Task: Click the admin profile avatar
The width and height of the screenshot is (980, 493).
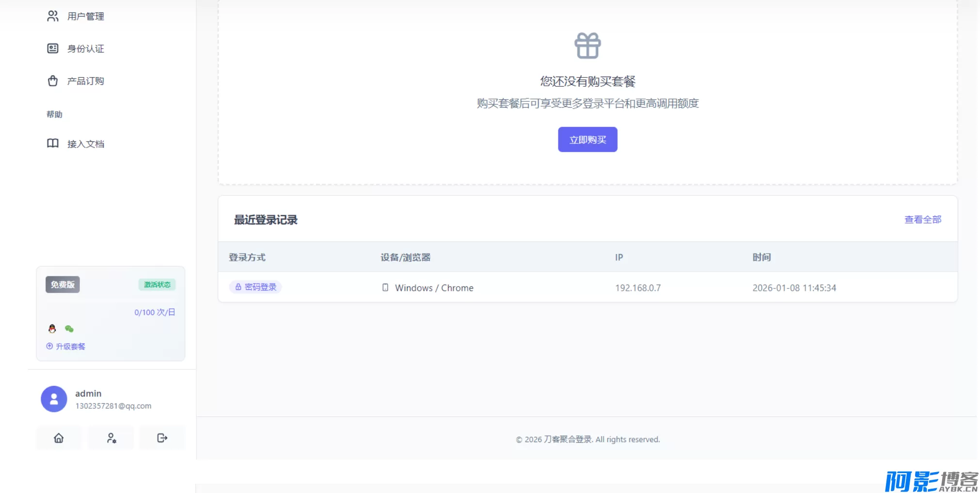Action: 54,399
